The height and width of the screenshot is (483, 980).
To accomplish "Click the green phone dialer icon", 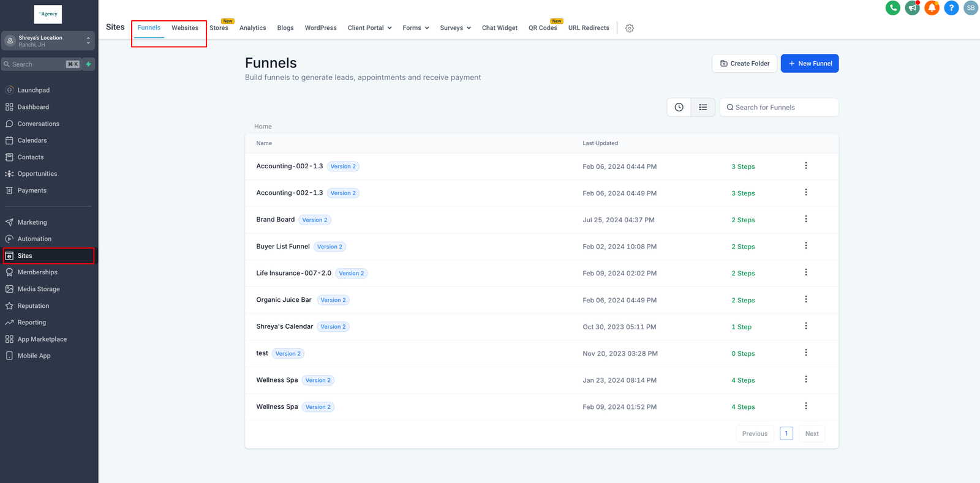I will [x=892, y=8].
